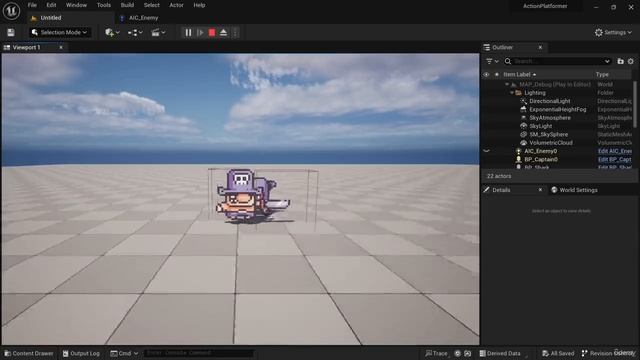
Task: Pause the play-in-editor simulation
Action: click(188, 32)
